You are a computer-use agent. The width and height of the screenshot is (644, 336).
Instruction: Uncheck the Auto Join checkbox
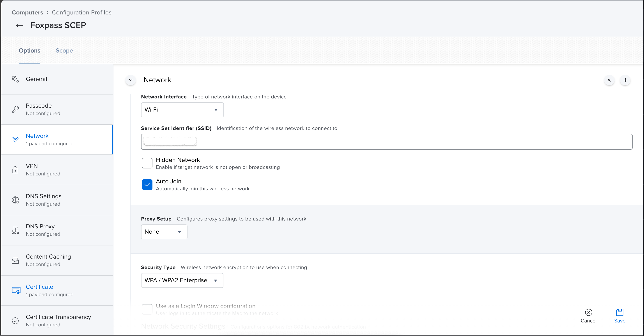[x=147, y=185]
